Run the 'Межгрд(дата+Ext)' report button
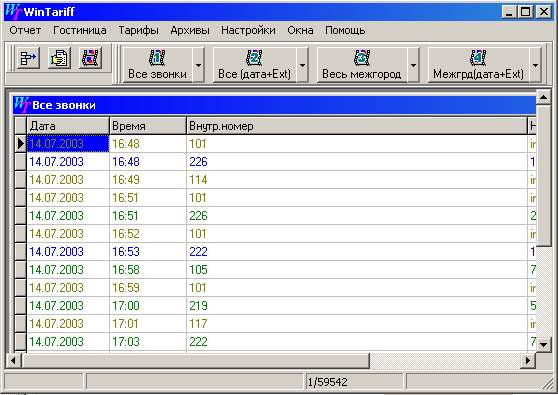 click(x=478, y=65)
